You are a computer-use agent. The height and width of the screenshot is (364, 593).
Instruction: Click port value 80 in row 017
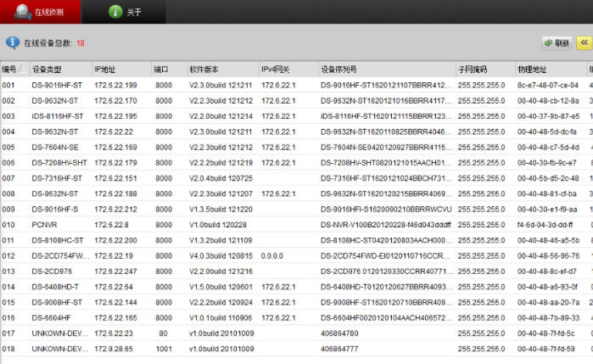pyautogui.click(x=163, y=333)
